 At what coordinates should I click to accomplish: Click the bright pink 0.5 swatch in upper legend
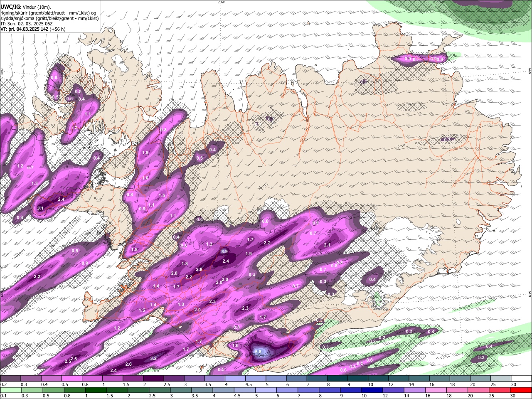[x=71, y=379]
